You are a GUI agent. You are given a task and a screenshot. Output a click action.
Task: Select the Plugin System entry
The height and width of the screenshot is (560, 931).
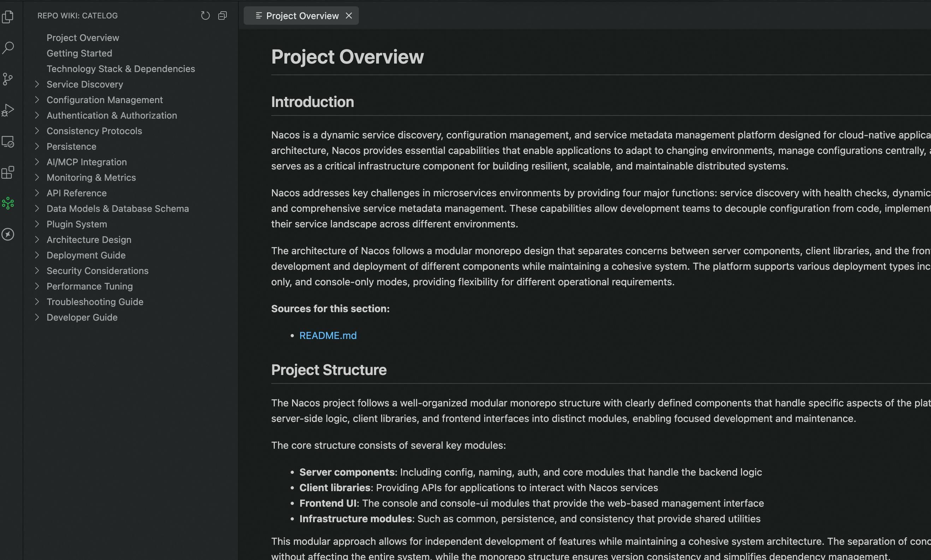click(x=77, y=224)
